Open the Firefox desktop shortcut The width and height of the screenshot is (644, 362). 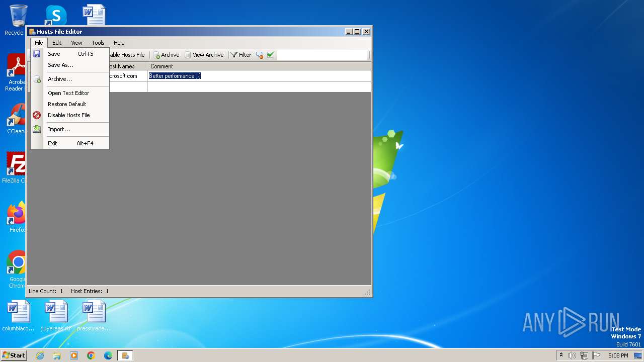17,217
